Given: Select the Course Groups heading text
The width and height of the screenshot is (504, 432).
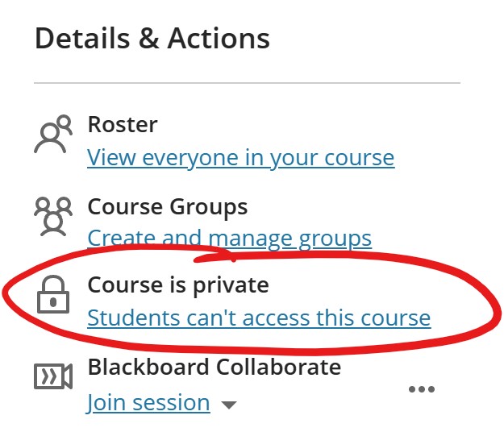Looking at the screenshot, I should click(168, 206).
